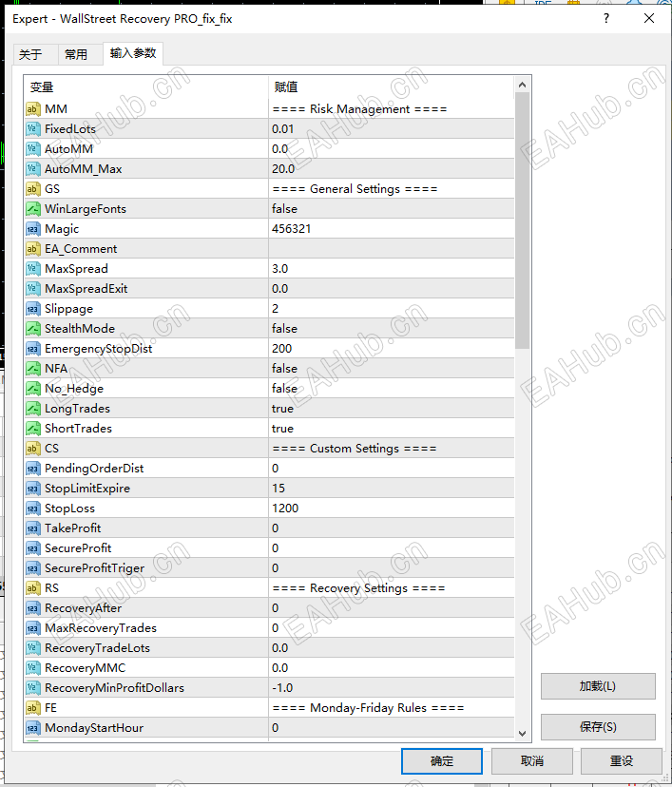The width and height of the screenshot is (672, 787).
Task: Click the icon next to AutoMM_Max
Action: [32, 169]
